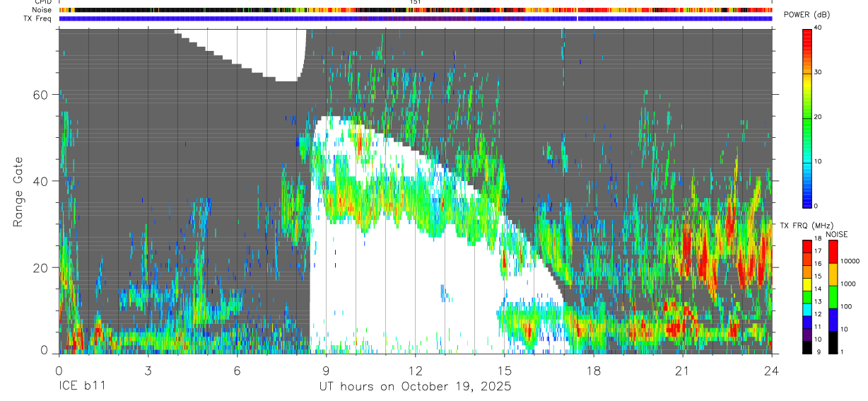Image resolution: width=868 pixels, height=401 pixels.
Task: Click the blue TX Freq strip
Action: click(x=416, y=18)
